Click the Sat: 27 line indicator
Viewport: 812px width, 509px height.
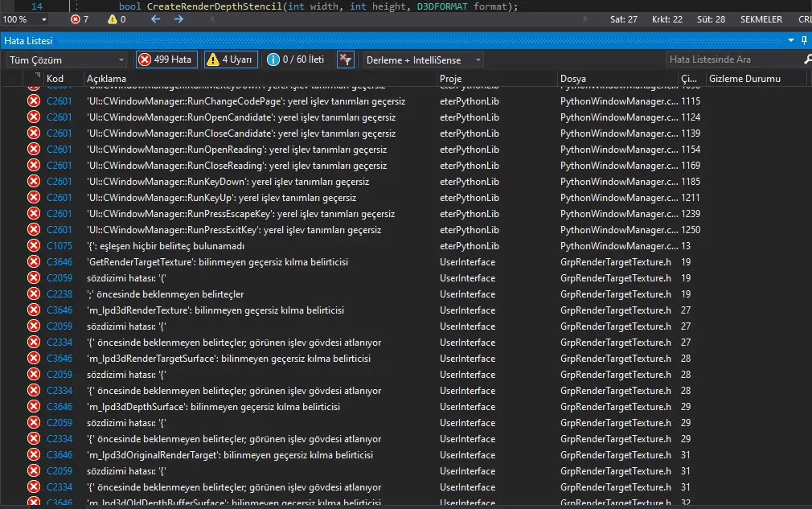tap(624, 19)
